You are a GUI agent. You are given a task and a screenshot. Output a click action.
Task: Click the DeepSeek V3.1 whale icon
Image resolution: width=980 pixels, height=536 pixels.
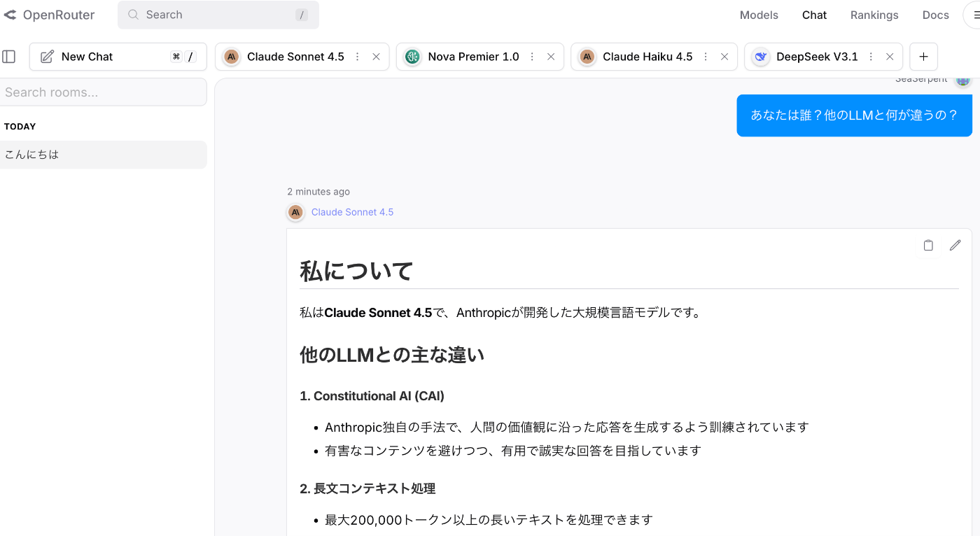(x=760, y=57)
